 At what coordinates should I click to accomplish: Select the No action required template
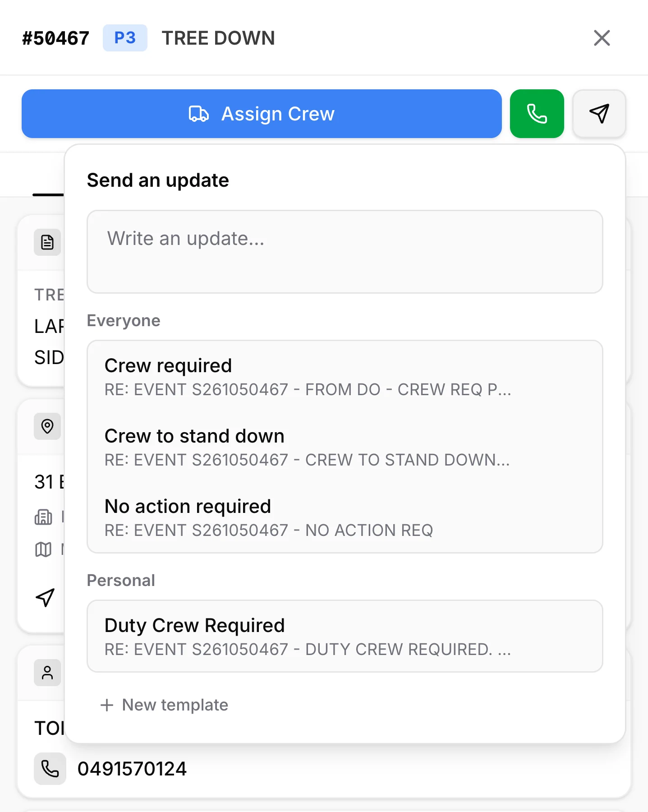point(345,517)
